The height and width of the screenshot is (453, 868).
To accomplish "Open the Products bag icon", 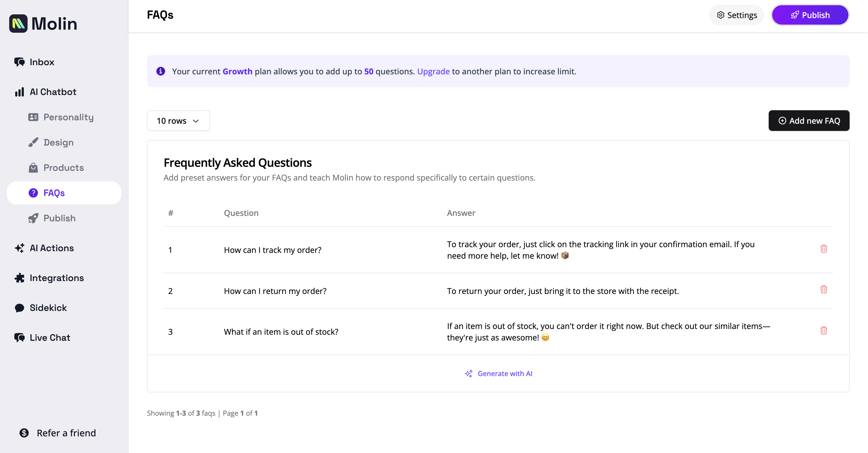I will click(x=34, y=168).
